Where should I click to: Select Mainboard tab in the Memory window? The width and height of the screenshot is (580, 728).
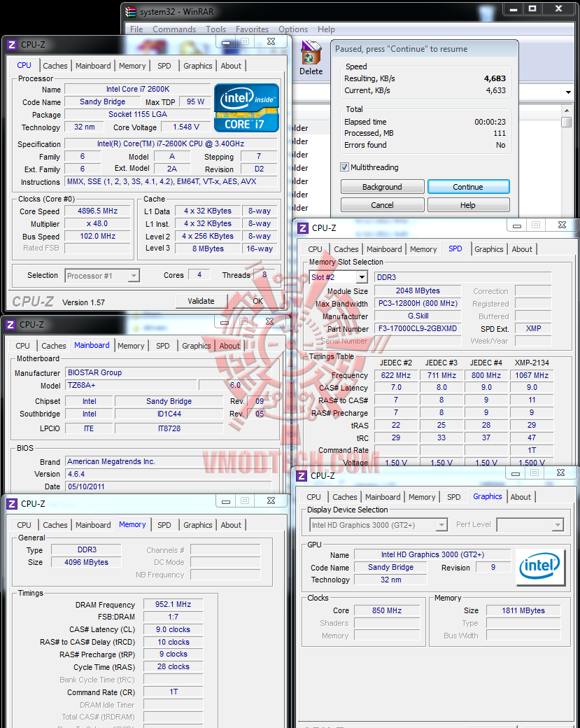click(93, 525)
